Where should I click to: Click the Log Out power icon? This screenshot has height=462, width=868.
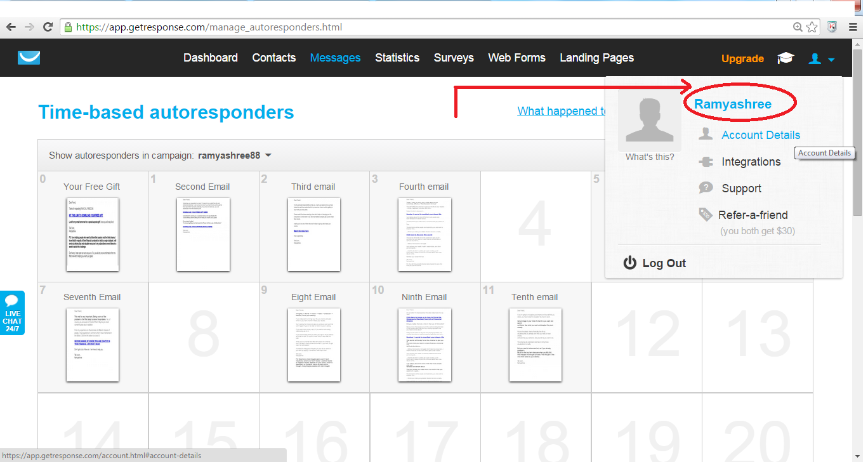tap(629, 263)
